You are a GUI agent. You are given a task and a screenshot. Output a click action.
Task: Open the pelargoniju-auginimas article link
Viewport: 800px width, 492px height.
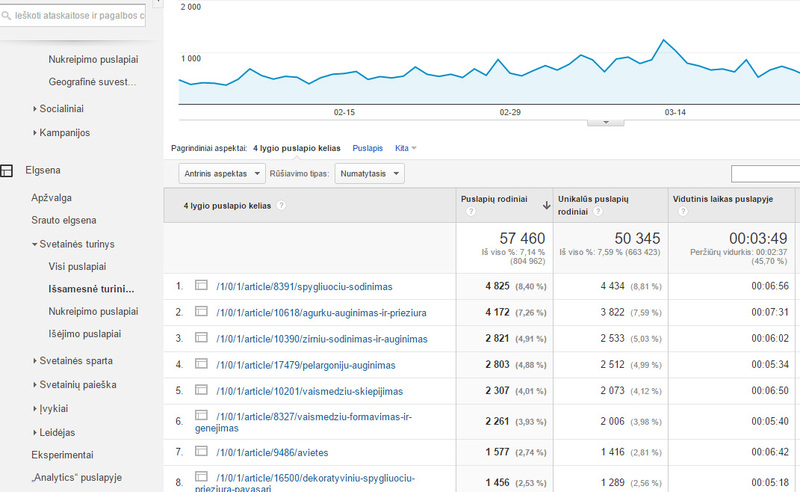point(306,365)
